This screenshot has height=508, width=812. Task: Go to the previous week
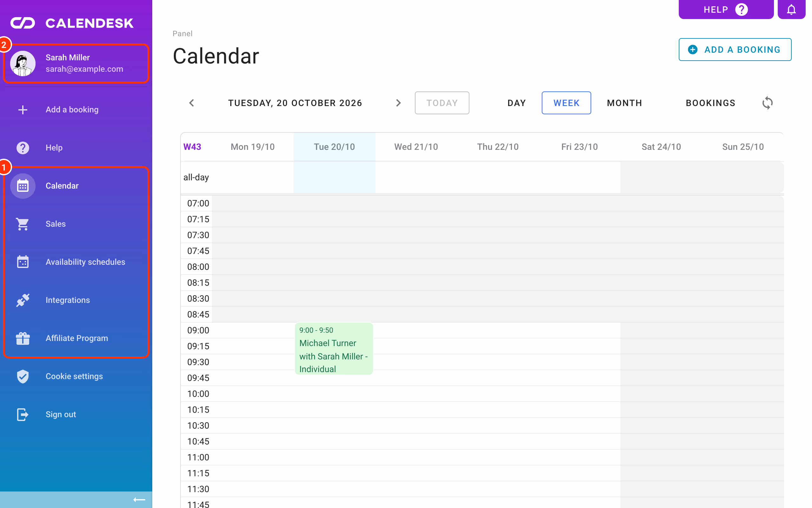click(x=192, y=103)
